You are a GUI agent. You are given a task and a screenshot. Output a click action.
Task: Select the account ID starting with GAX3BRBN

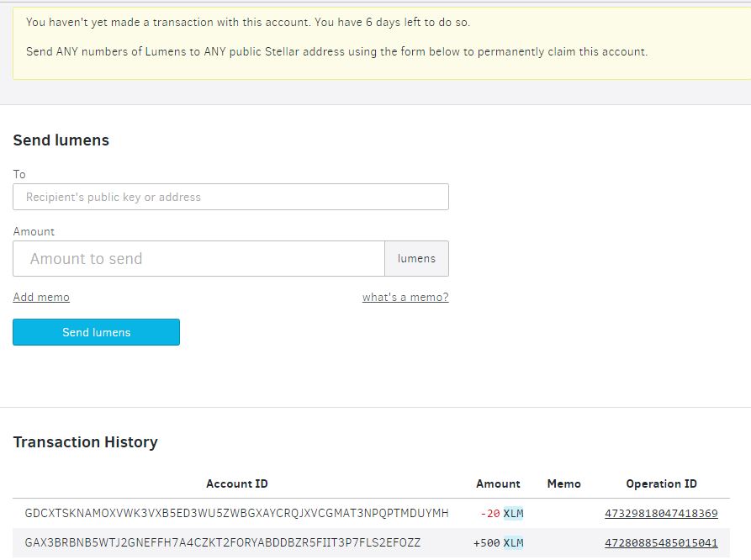[x=223, y=543]
